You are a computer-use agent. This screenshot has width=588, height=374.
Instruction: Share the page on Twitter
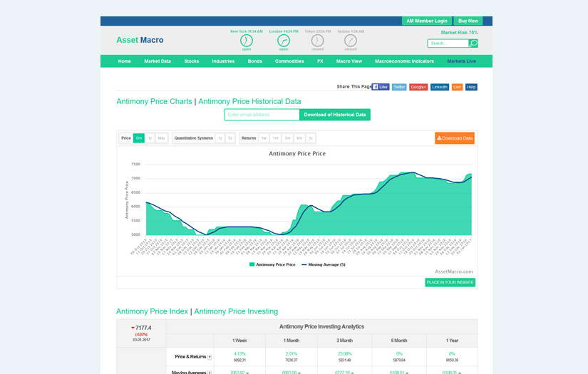tap(399, 87)
